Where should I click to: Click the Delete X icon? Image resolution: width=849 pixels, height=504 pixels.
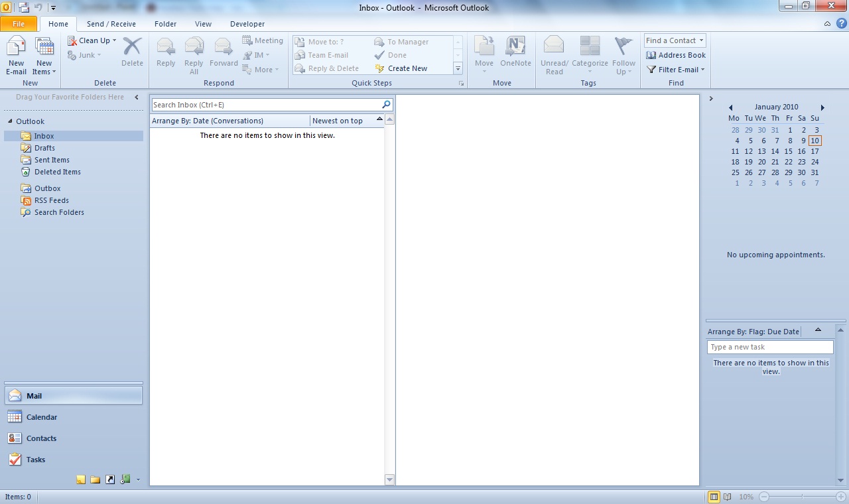132,46
